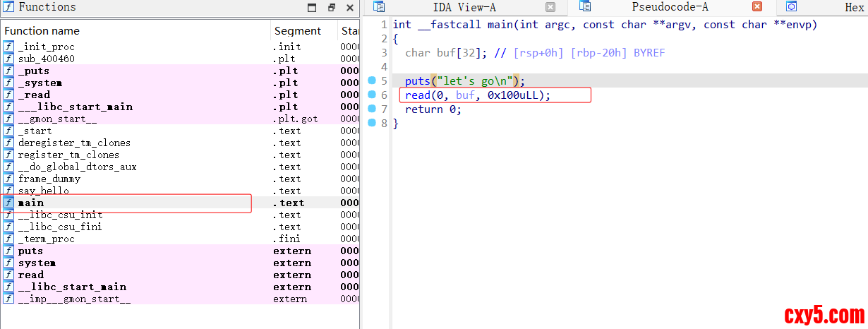
Task: Click the buf variable in read call
Action: 465,95
